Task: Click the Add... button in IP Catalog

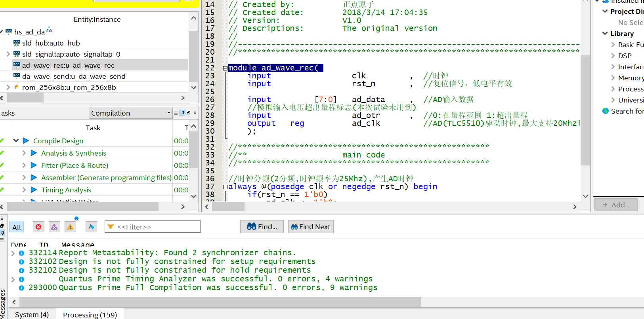Action: coord(616,205)
